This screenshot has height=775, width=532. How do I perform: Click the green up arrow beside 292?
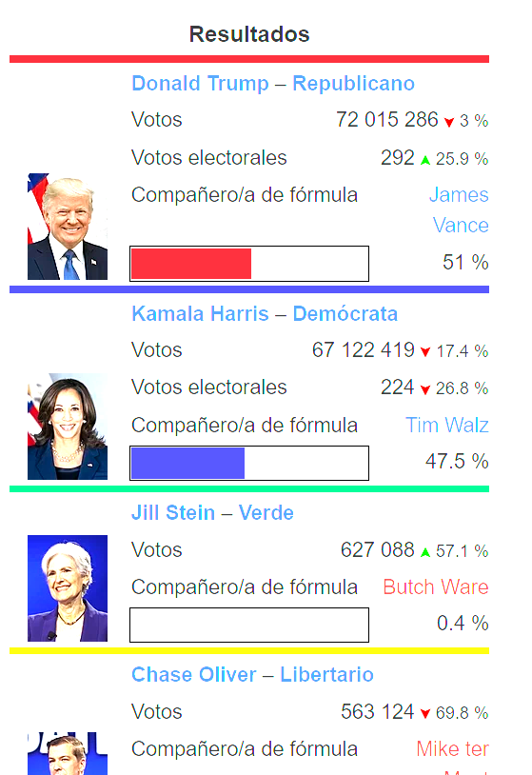(425, 160)
